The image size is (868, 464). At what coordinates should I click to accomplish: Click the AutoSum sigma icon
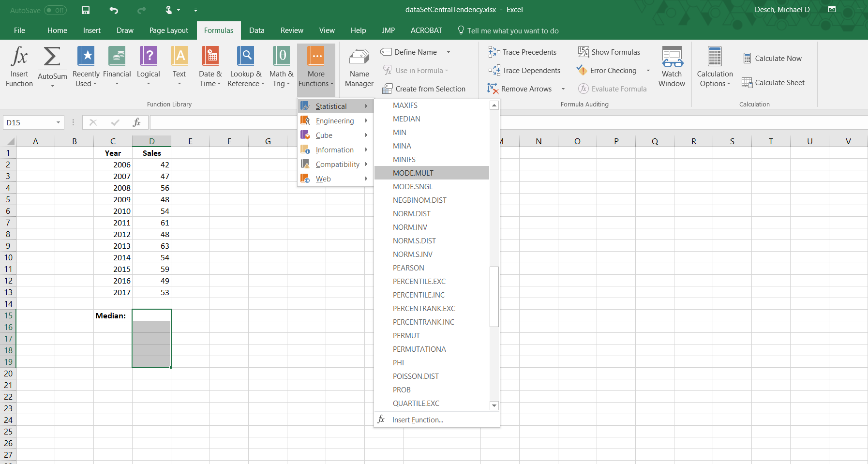[x=52, y=57]
